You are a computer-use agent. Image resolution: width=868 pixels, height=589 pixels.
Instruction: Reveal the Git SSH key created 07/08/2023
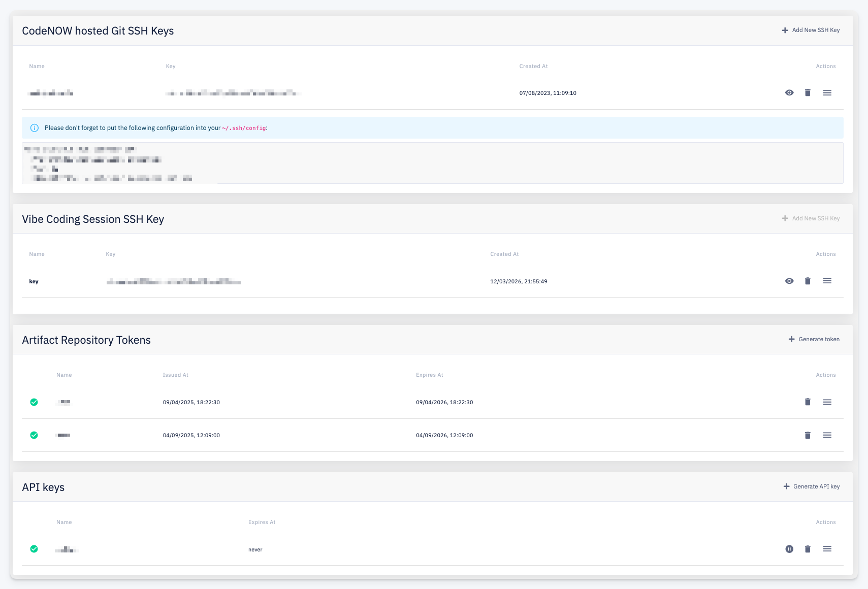point(789,92)
